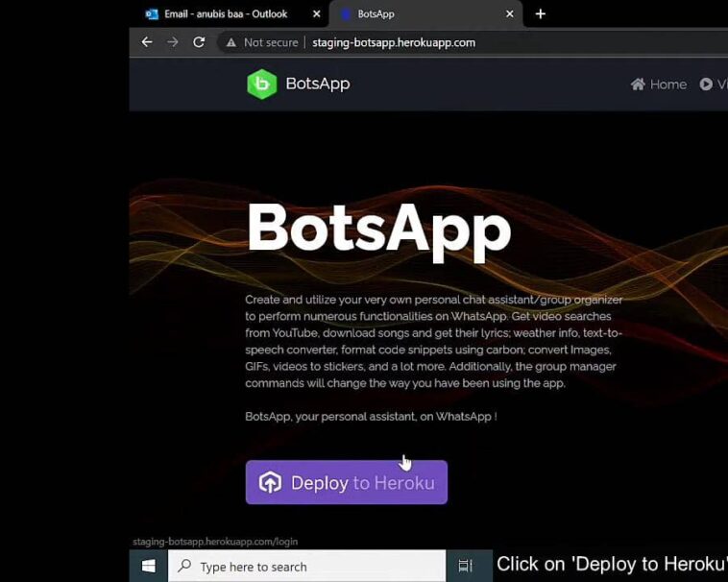The height and width of the screenshot is (582, 728).
Task: Open the Home link in navbar
Action: click(x=658, y=84)
